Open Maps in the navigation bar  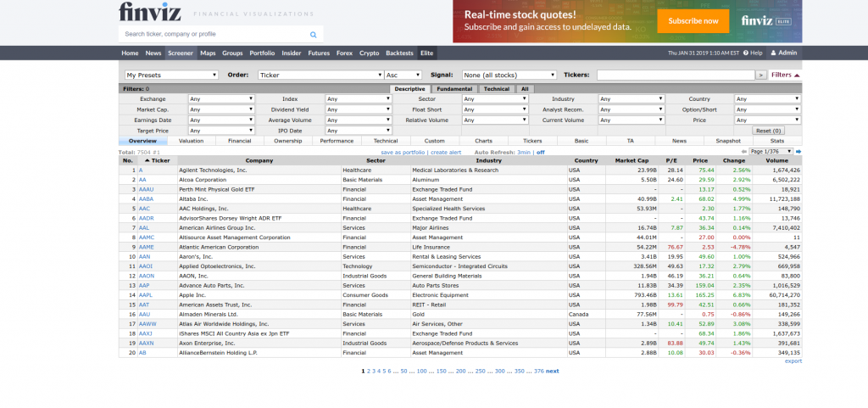[x=209, y=53]
